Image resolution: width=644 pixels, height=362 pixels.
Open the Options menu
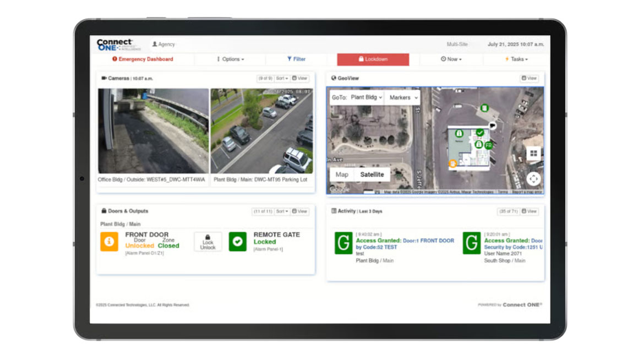point(230,59)
